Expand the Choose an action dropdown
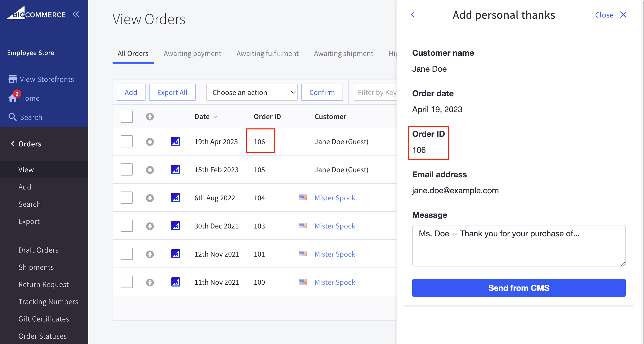This screenshot has width=644, height=344. (251, 92)
